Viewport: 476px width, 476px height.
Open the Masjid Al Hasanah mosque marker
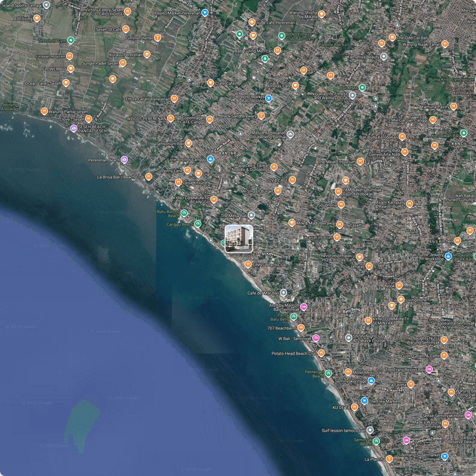(x=290, y=134)
